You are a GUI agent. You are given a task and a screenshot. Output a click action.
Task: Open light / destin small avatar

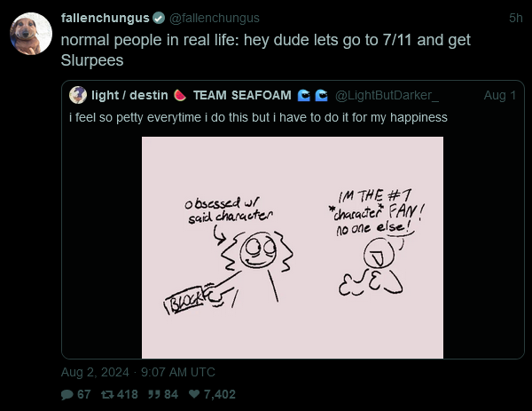point(78,95)
